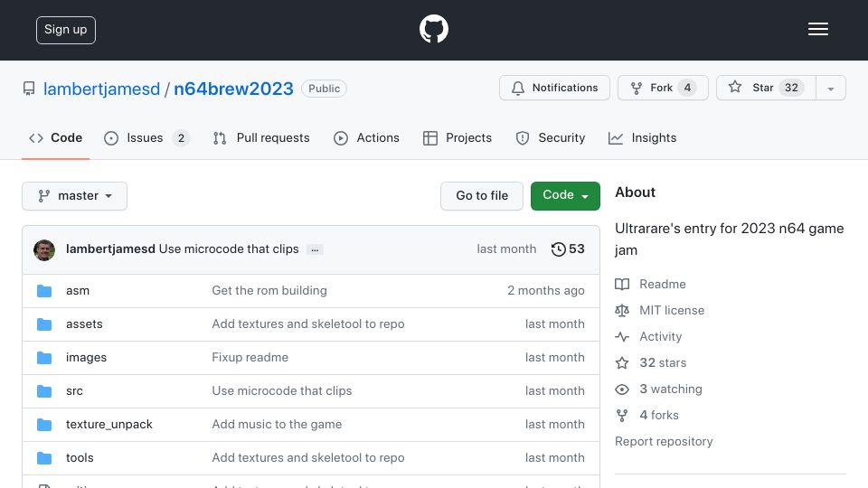Open the assets folder
Screen dimensions: 868x488
[84, 324]
